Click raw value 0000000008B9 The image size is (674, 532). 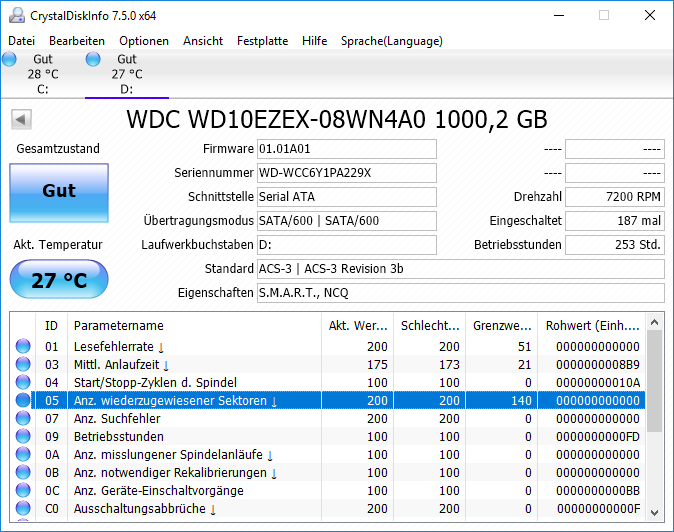coord(597,364)
